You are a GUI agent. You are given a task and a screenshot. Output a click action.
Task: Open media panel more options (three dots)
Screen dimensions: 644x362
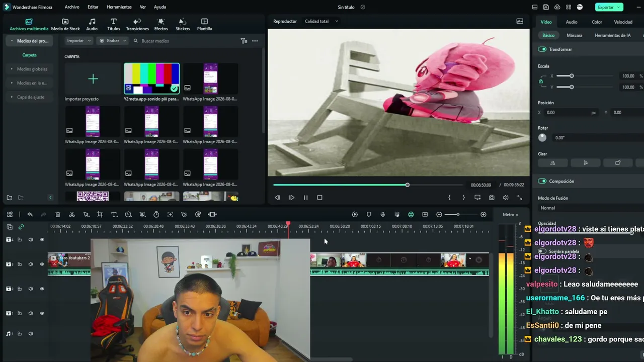click(x=255, y=41)
